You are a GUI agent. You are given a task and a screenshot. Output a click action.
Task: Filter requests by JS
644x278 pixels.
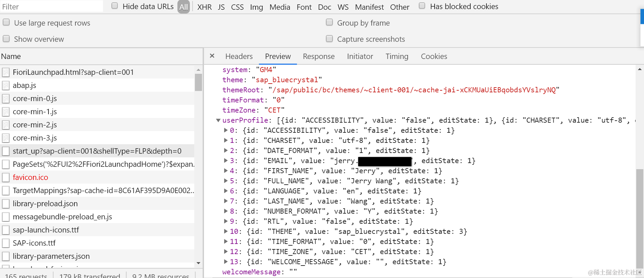pyautogui.click(x=221, y=7)
